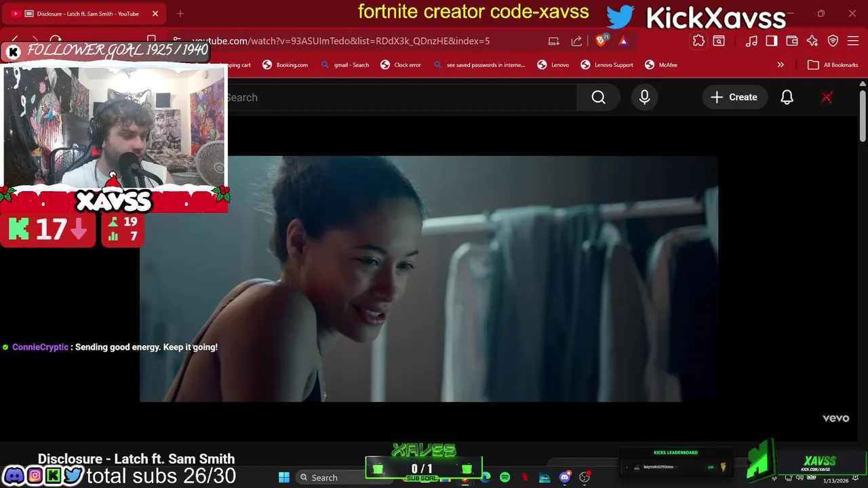The height and width of the screenshot is (488, 868).
Task: Open the Lenovo Support bookmark
Action: (607, 65)
